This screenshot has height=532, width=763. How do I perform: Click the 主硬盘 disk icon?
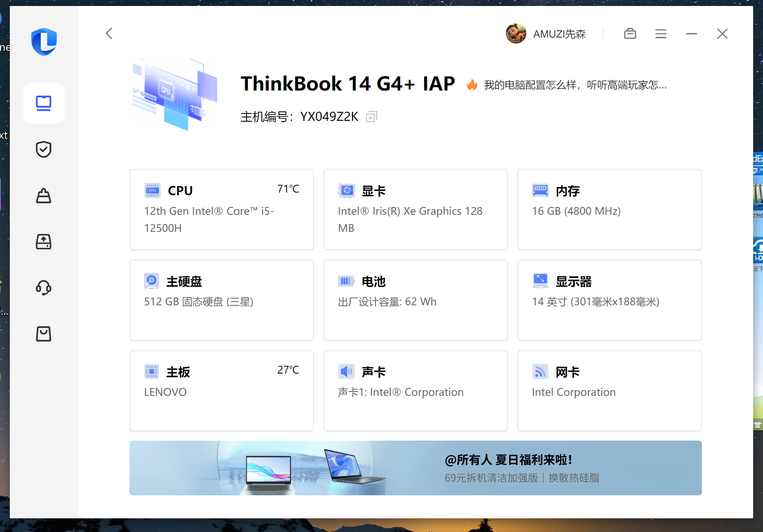click(152, 281)
